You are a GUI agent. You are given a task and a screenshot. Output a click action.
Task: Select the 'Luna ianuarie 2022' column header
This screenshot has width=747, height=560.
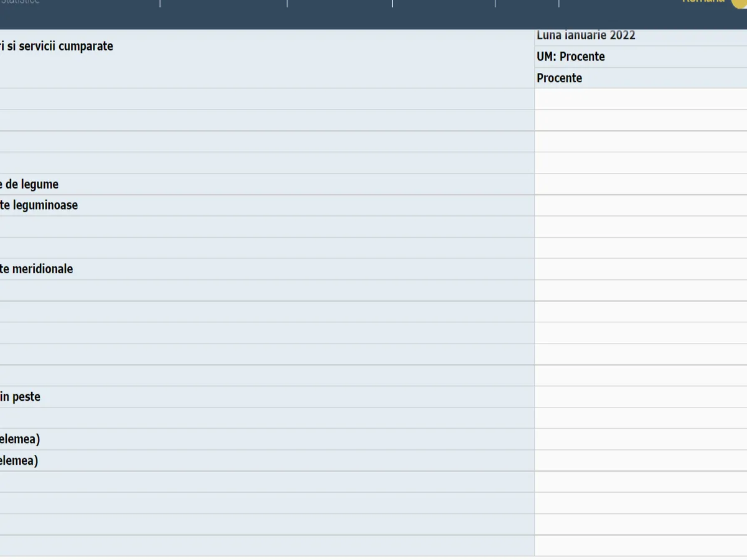coord(586,35)
